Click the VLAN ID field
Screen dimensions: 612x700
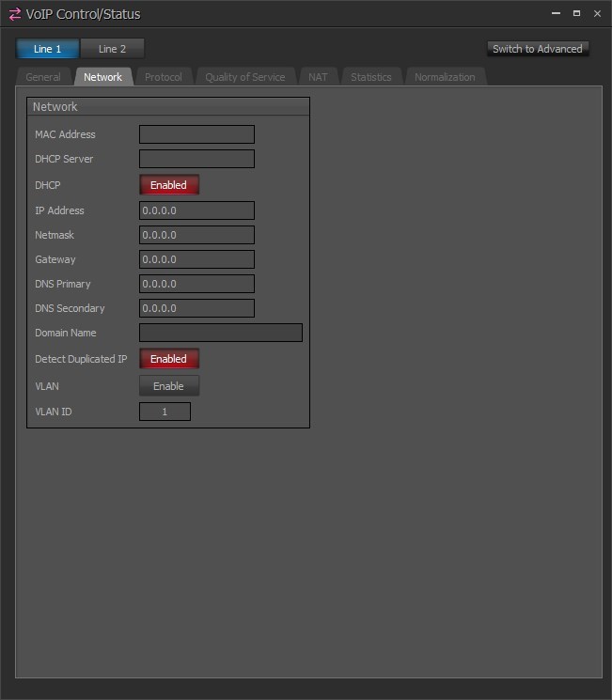click(x=165, y=412)
